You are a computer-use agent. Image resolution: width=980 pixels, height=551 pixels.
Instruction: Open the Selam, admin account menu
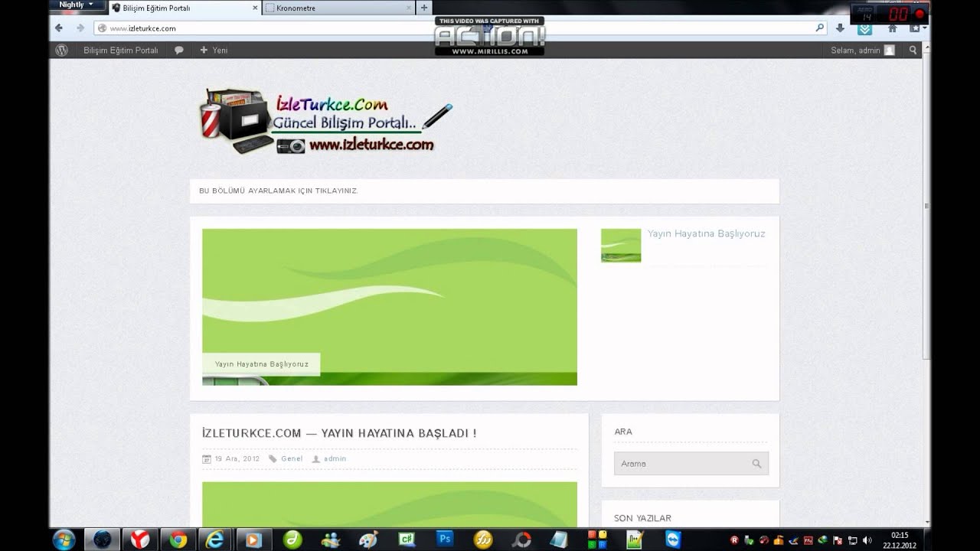tap(863, 50)
